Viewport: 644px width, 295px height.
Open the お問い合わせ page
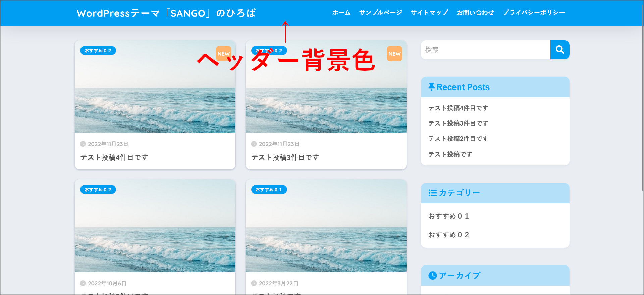tap(475, 13)
